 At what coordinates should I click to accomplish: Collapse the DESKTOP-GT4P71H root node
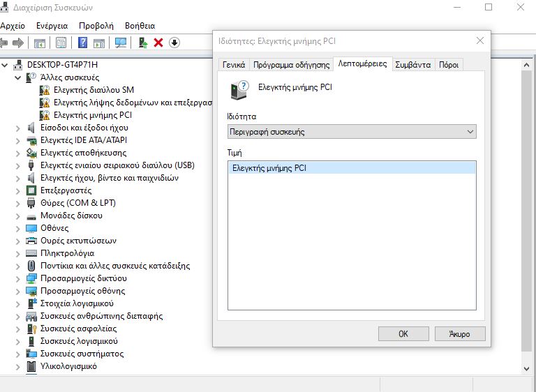click(4, 65)
